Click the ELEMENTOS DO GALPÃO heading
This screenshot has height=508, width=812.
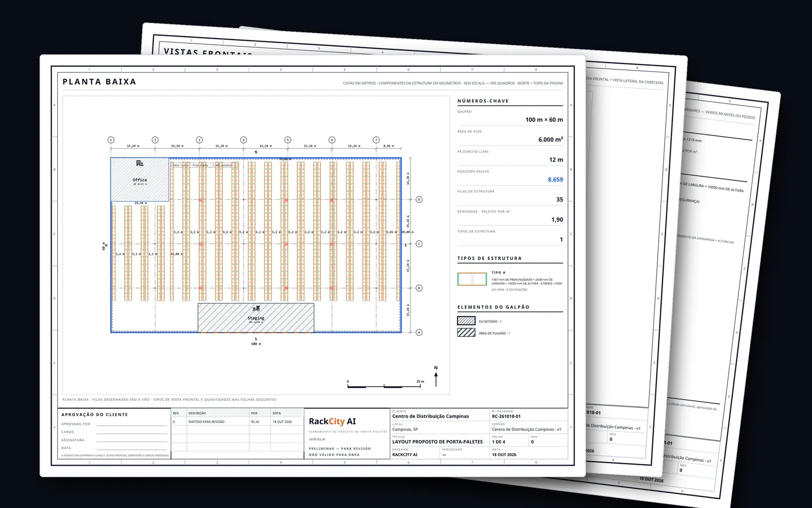pos(493,307)
